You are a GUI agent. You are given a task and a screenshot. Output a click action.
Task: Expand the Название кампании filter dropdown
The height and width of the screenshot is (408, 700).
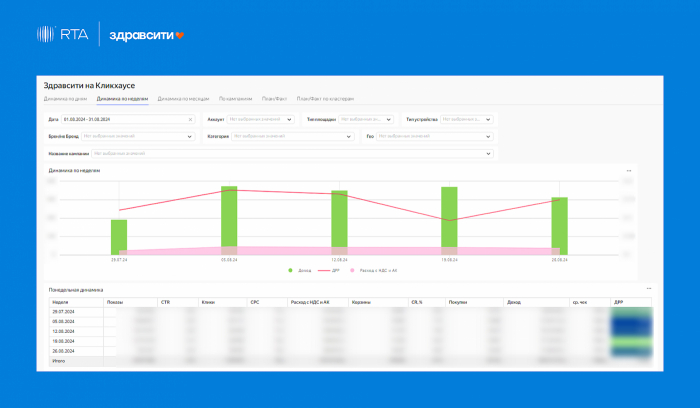(x=292, y=154)
